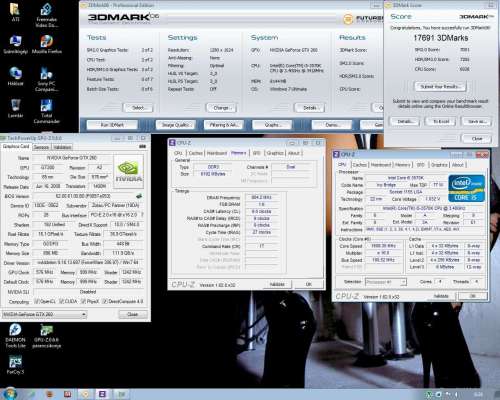Click the red taskbar application icon
Image resolution: width=500 pixels, height=400 pixels.
(x=68, y=394)
